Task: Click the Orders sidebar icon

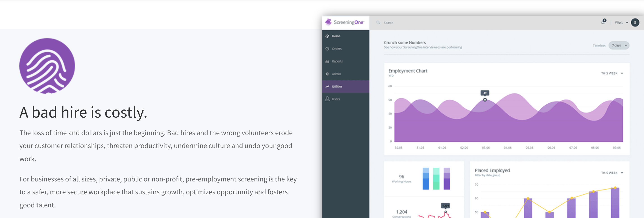Action: (327, 49)
